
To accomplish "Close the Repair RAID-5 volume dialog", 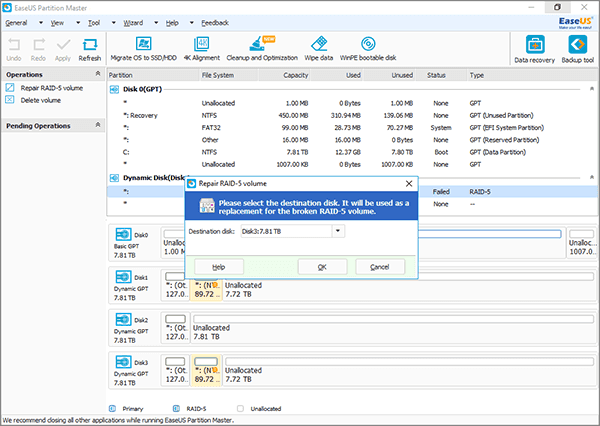I will click(x=409, y=184).
